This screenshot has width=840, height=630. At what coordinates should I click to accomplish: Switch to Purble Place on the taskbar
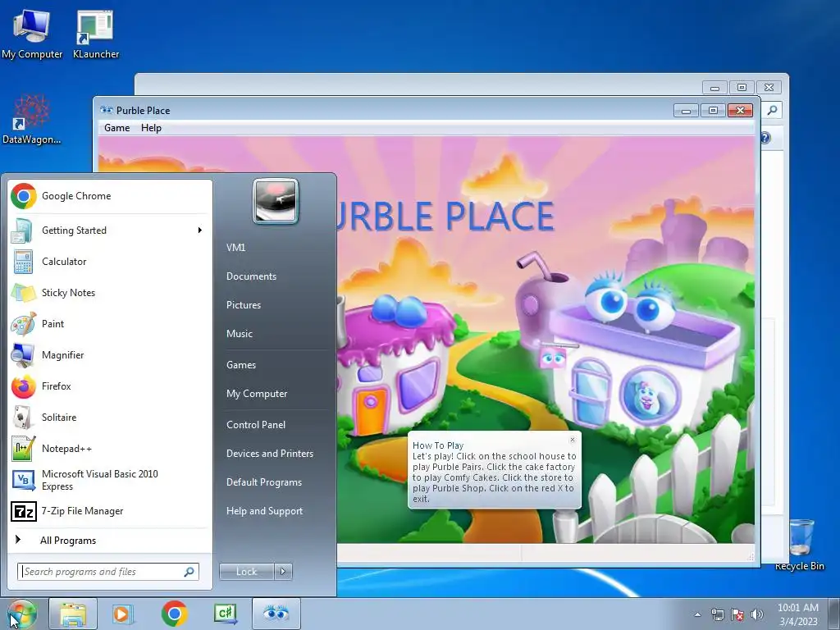276,614
